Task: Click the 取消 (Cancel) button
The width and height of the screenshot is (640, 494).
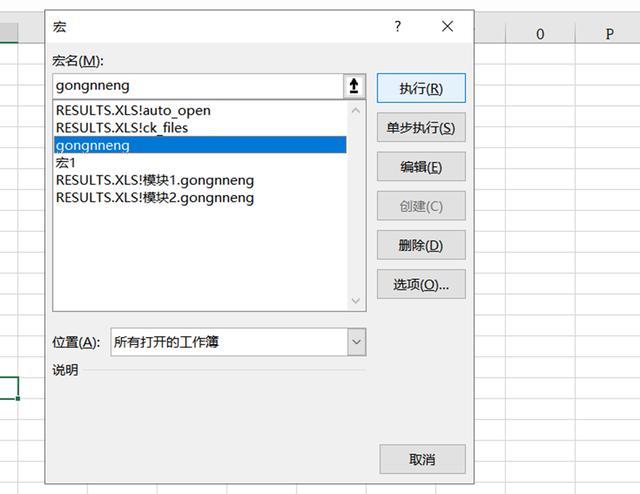Action: pos(422,459)
